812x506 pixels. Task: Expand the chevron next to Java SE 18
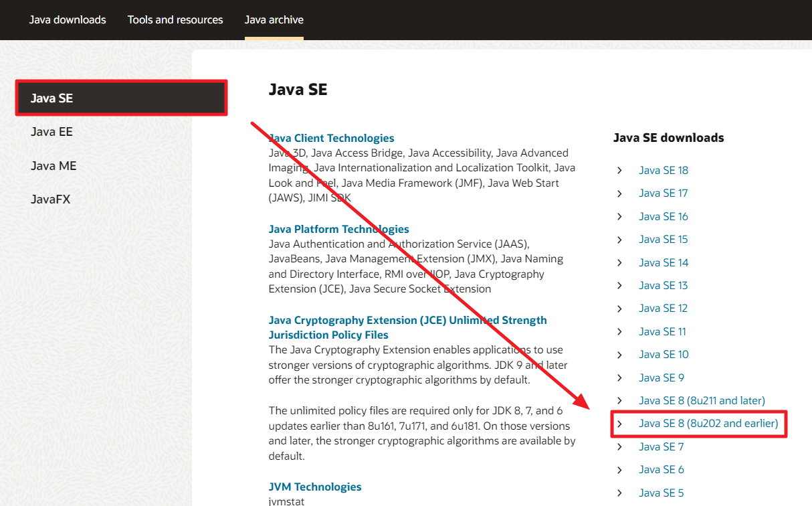coord(619,170)
